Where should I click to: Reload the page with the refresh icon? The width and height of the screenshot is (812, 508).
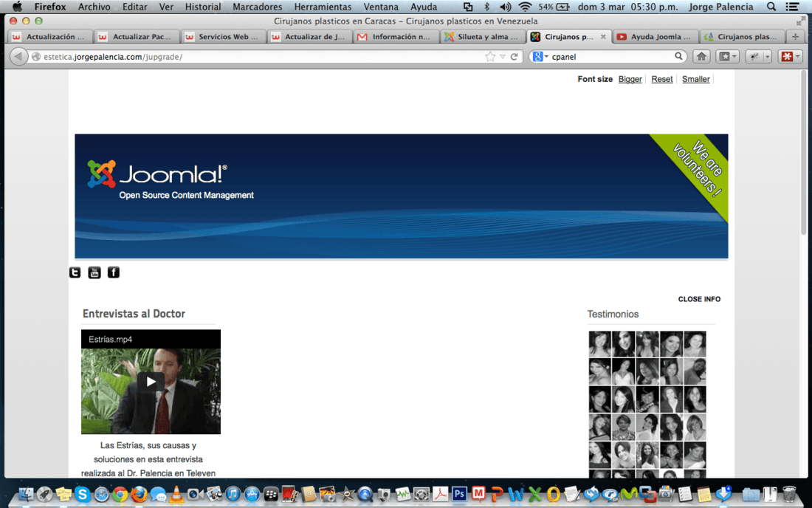pos(515,56)
